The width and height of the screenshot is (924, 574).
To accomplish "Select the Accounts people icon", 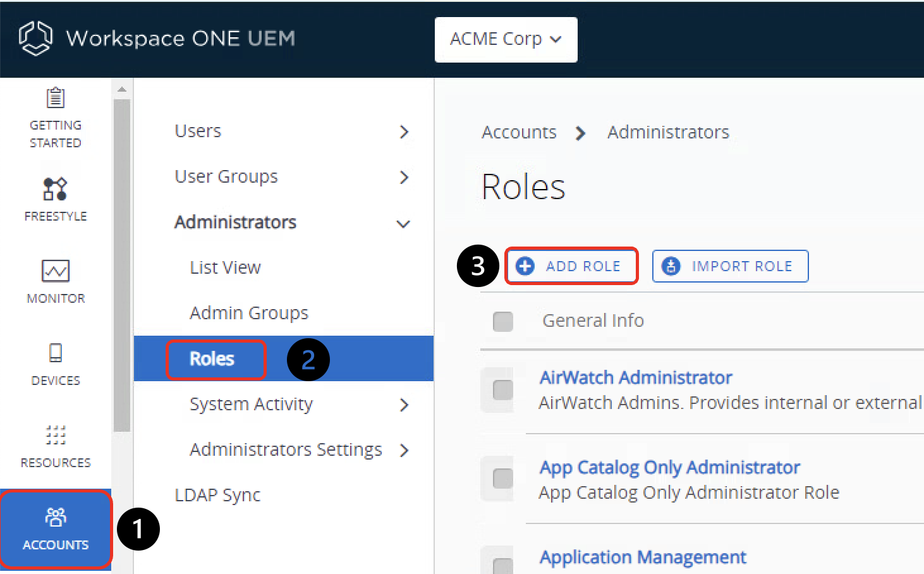I will (56, 517).
